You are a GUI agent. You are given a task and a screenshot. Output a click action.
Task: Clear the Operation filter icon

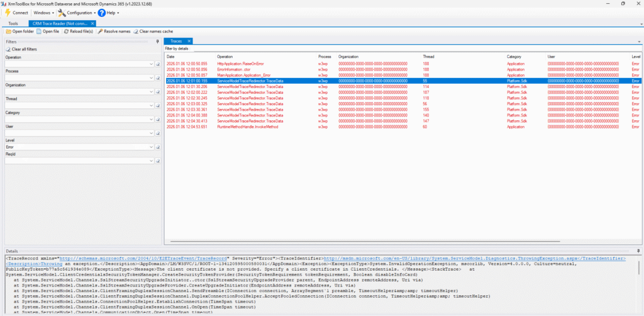(x=158, y=64)
